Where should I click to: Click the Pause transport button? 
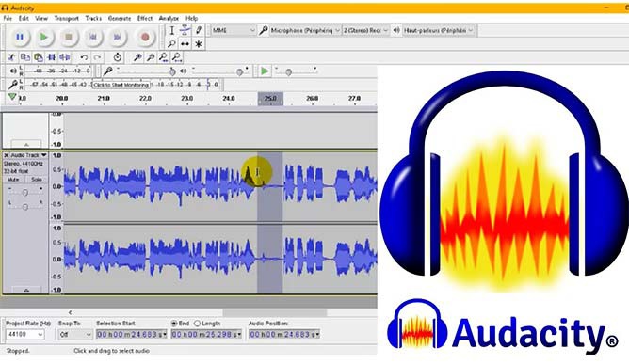click(x=19, y=37)
